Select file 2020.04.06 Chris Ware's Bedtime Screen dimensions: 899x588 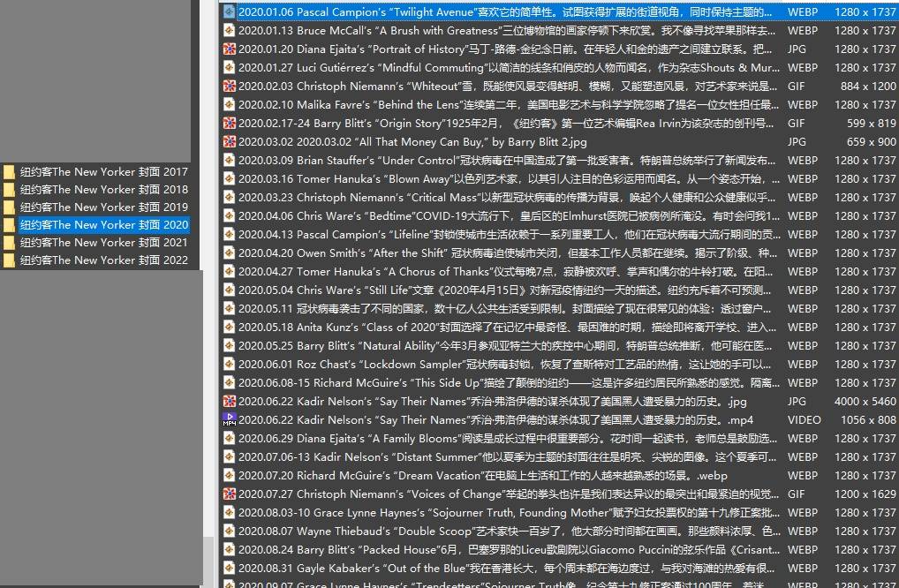(509, 216)
